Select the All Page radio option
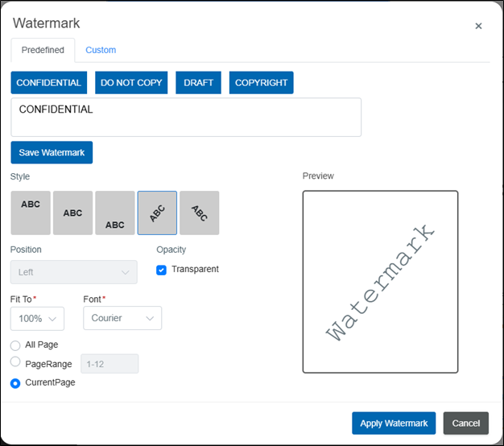 pos(15,345)
